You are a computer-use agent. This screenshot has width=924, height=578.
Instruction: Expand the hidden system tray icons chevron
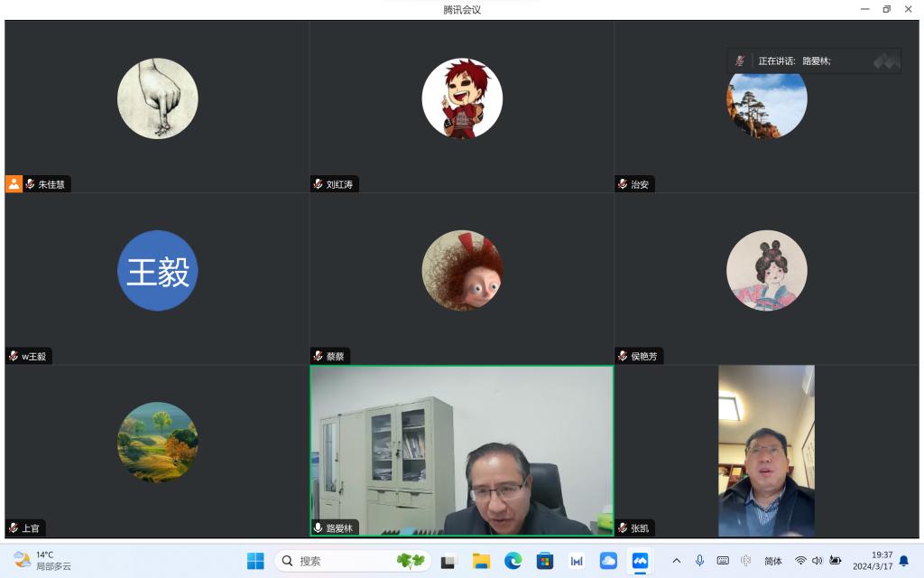click(677, 561)
